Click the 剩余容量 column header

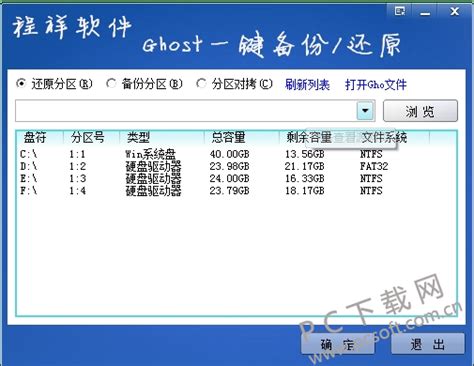click(x=309, y=137)
